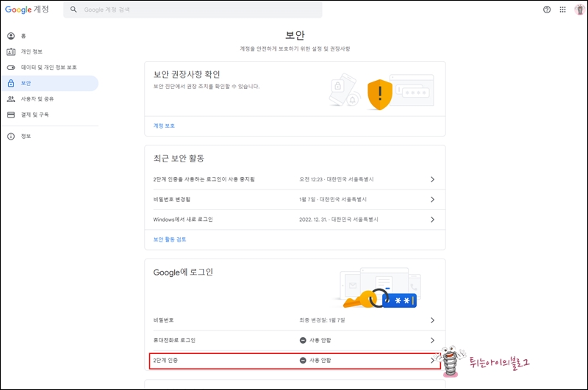Expand the 비밀번호 row chevron

[x=432, y=320]
